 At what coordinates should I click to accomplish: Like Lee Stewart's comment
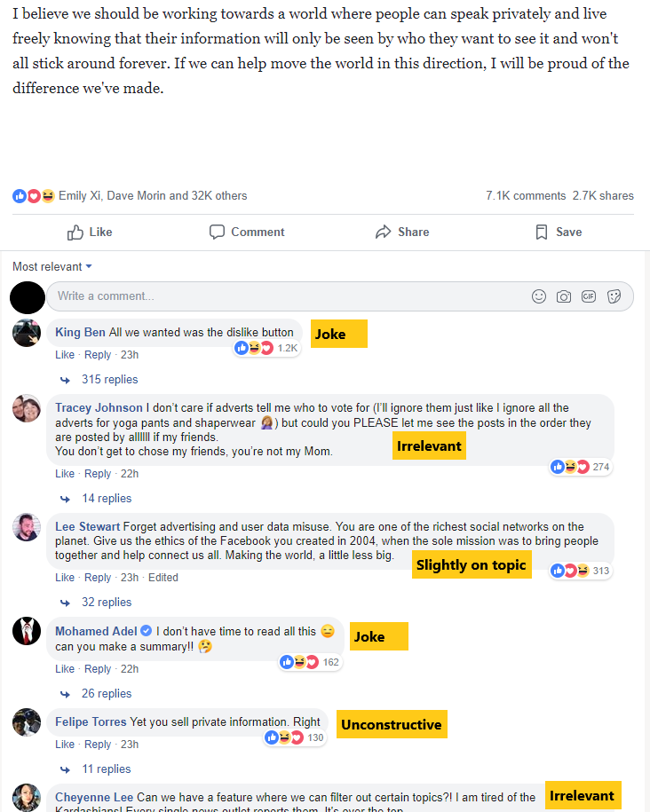point(65,578)
